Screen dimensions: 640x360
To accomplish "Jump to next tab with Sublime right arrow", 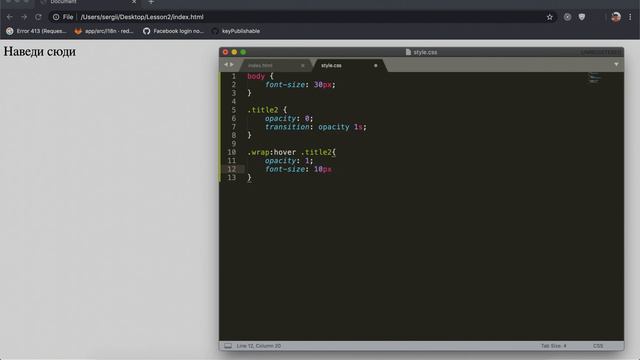I will click(232, 64).
